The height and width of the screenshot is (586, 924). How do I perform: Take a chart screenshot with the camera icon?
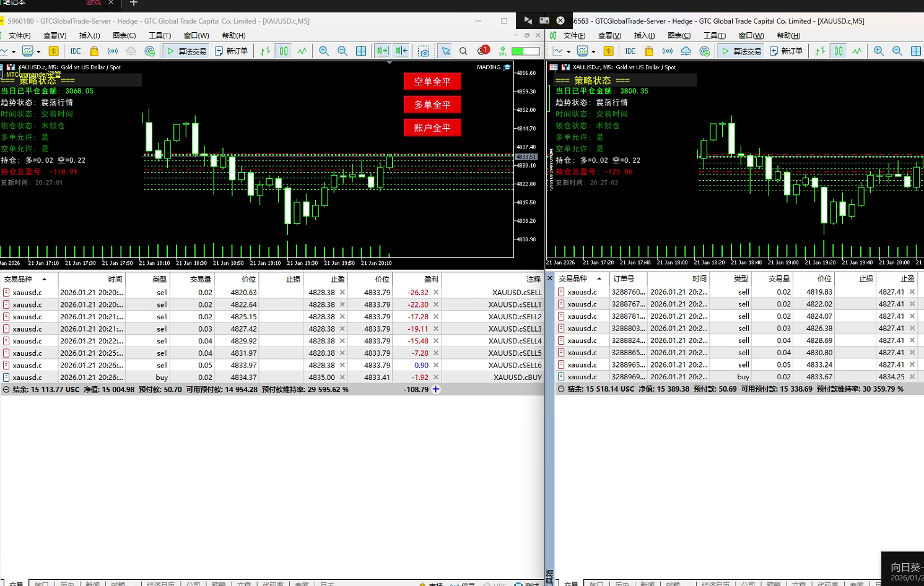(424, 51)
